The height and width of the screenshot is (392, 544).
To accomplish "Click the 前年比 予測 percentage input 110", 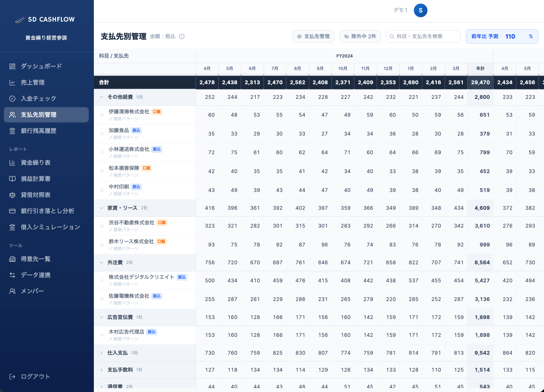I will [x=510, y=36].
